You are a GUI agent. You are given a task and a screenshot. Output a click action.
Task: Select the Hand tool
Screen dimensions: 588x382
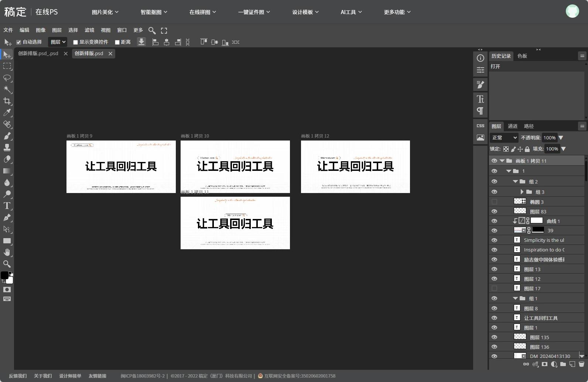(7, 252)
